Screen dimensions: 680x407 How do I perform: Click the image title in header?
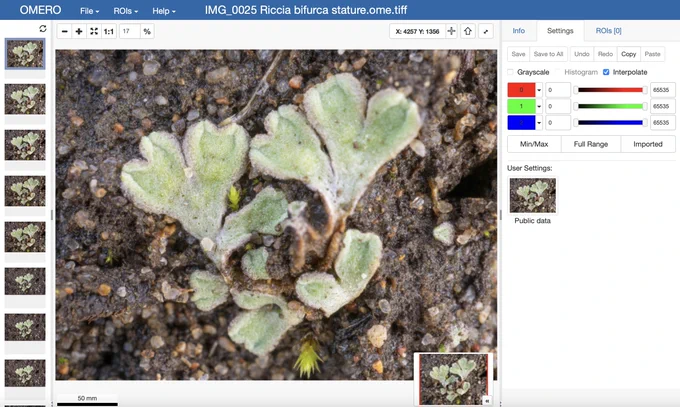(x=306, y=10)
